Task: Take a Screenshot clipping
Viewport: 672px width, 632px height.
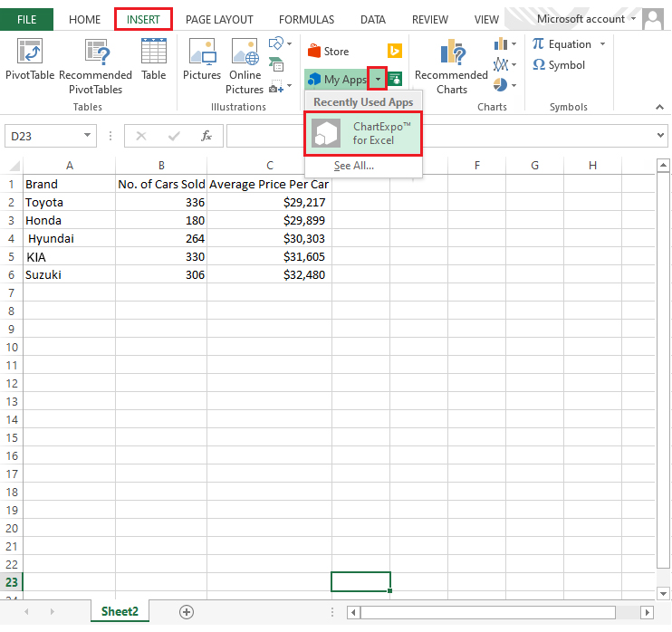Action: 276,87
